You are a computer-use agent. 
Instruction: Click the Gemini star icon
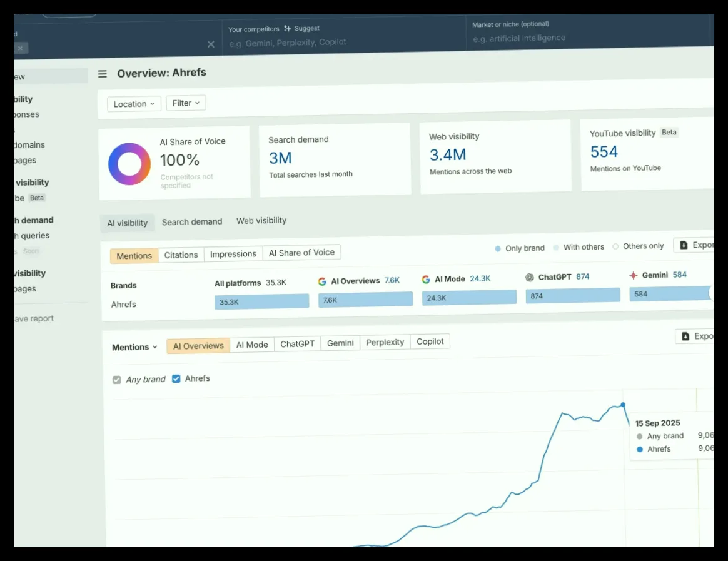click(x=634, y=275)
